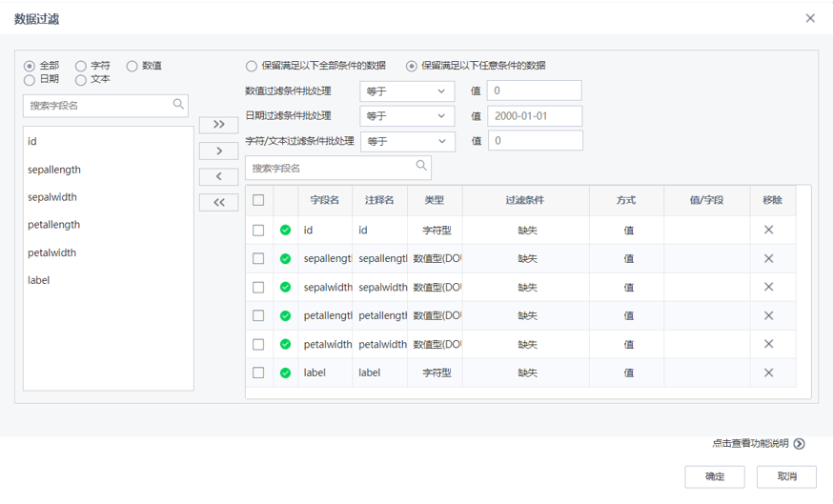Viewport: 833px width, 504px height.
Task: Click the date value field showing 2000-01-01
Action: tap(535, 116)
